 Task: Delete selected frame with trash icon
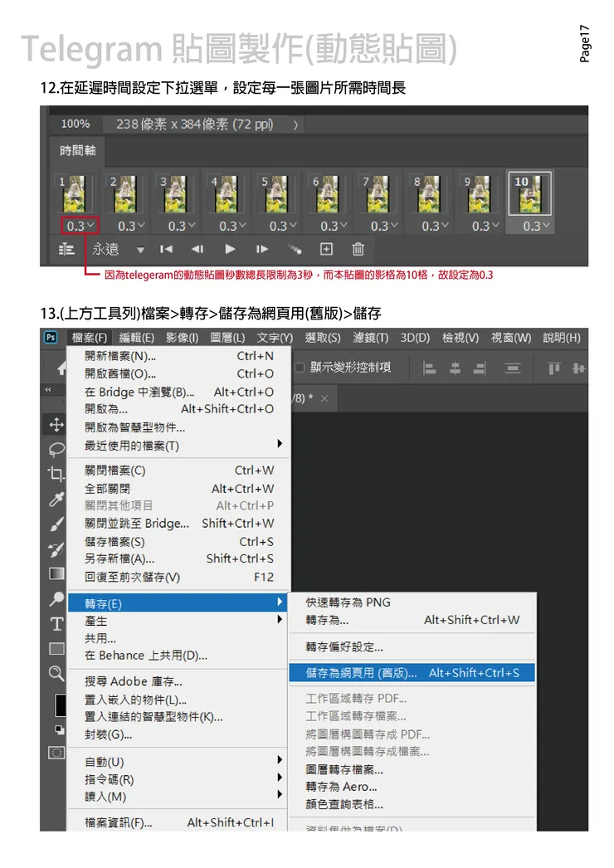358,249
